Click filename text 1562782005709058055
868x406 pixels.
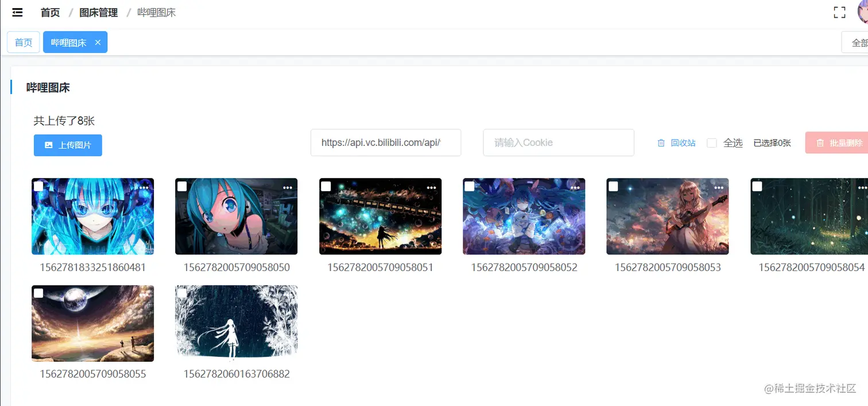click(92, 374)
